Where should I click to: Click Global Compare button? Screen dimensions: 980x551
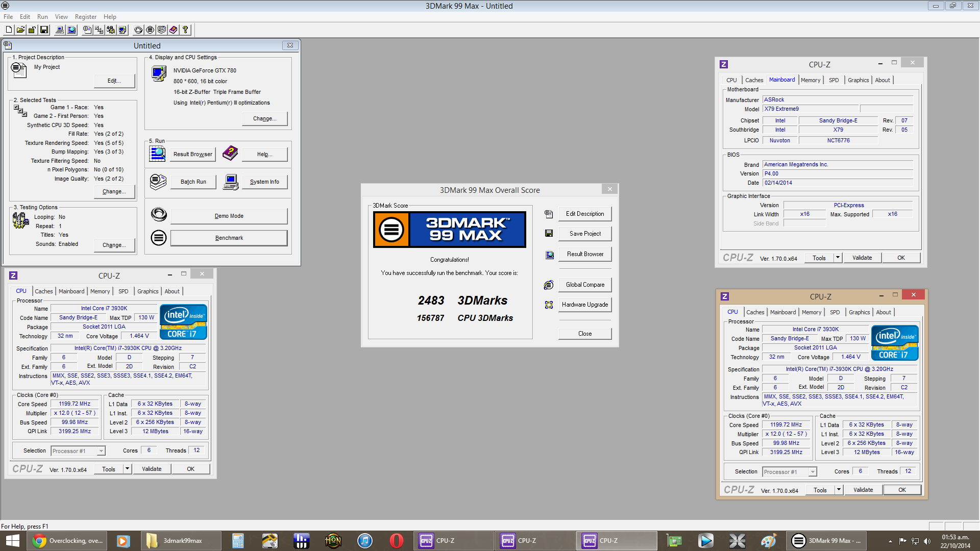[x=585, y=285]
